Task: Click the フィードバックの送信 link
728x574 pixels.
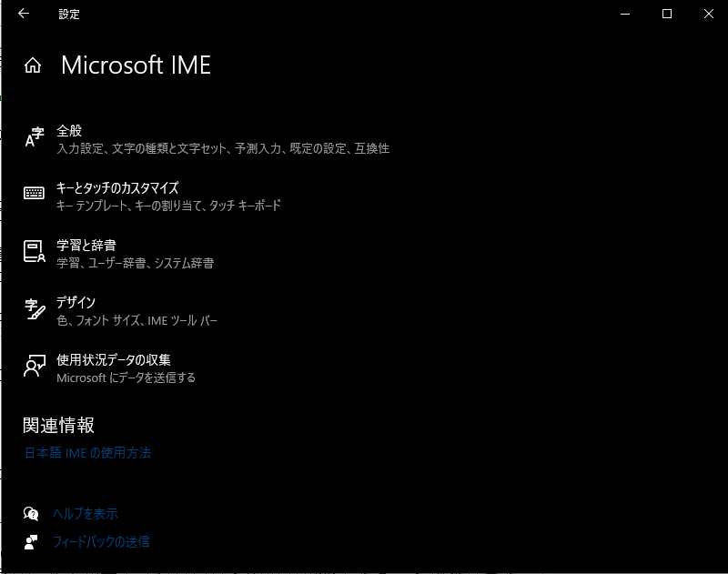Action: [x=101, y=542]
